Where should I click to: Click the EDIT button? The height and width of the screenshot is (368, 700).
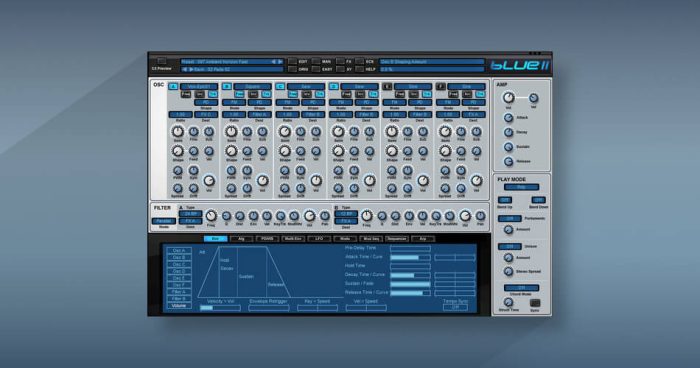click(x=292, y=62)
